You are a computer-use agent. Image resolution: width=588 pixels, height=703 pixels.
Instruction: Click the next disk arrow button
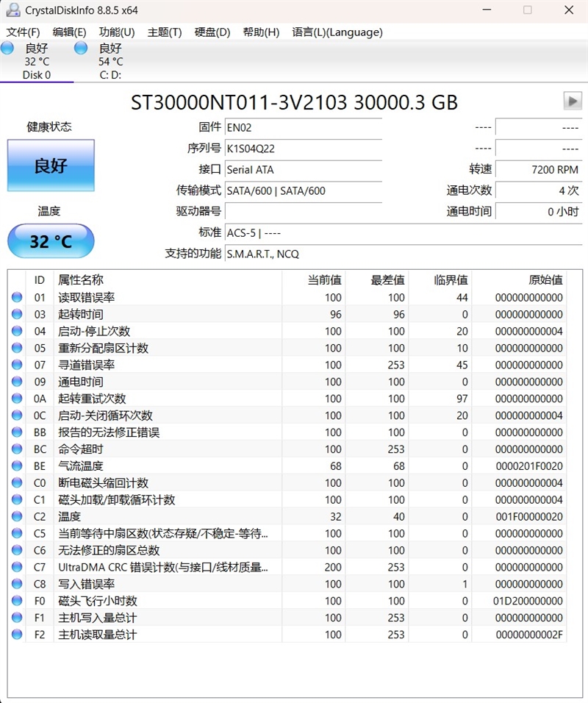coord(573,101)
